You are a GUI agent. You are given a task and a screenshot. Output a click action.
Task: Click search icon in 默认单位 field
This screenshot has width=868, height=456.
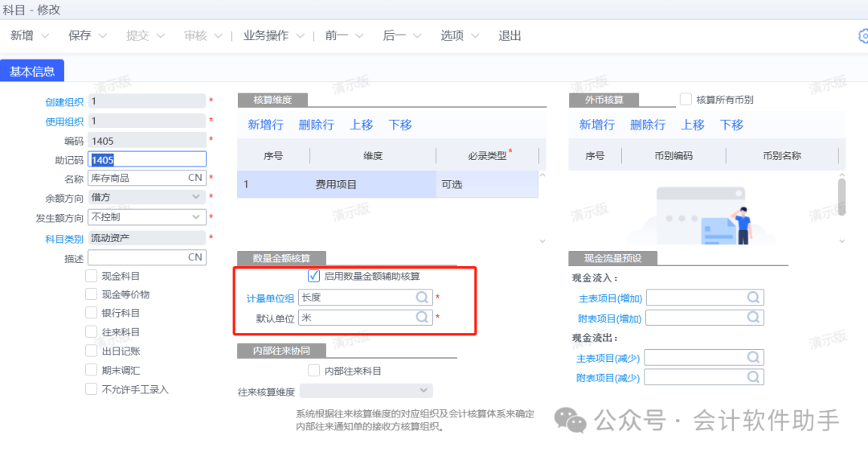click(x=423, y=318)
